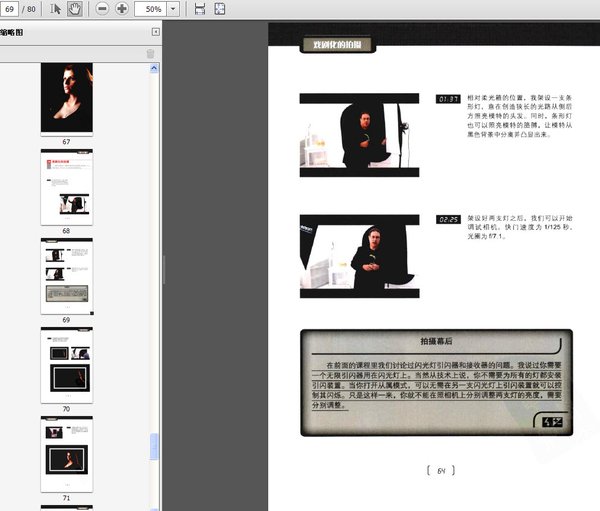Zoom out with the minus button

pyautogui.click(x=102, y=9)
